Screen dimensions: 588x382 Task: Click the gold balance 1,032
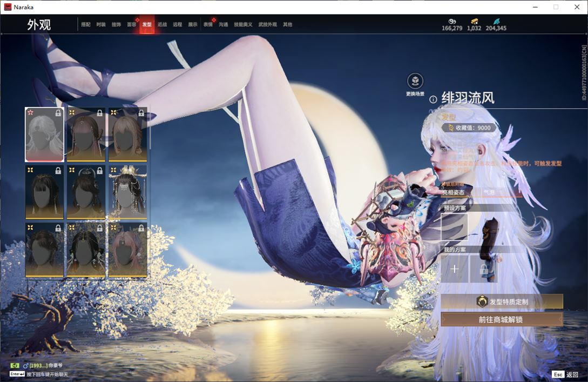tap(474, 28)
